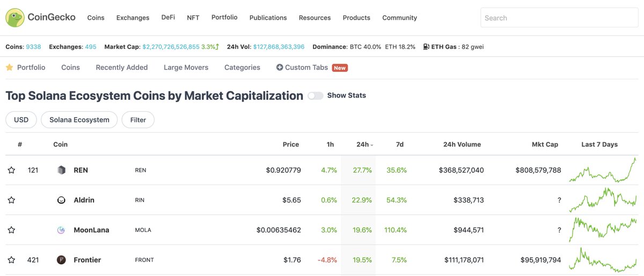This screenshot has height=276, width=644.
Task: Click MoonLana 7d change 110.4%
Action: pyautogui.click(x=394, y=230)
